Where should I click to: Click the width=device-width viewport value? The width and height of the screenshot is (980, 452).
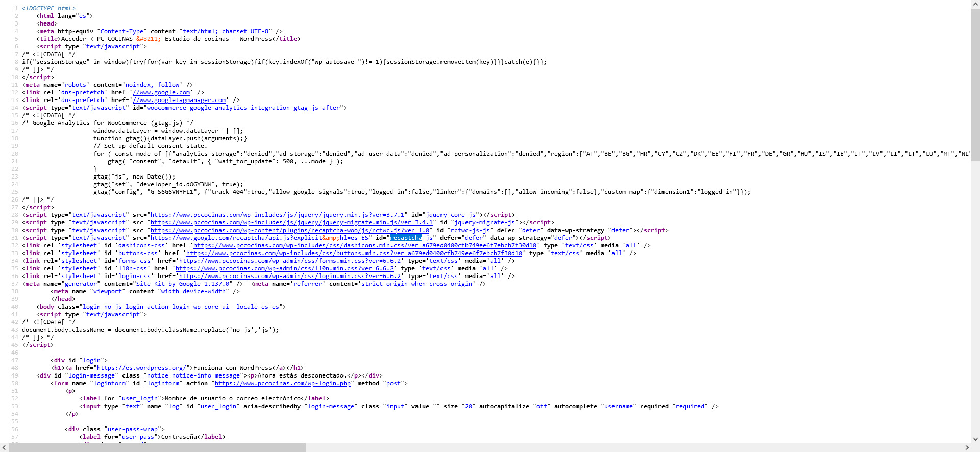pyautogui.click(x=193, y=291)
